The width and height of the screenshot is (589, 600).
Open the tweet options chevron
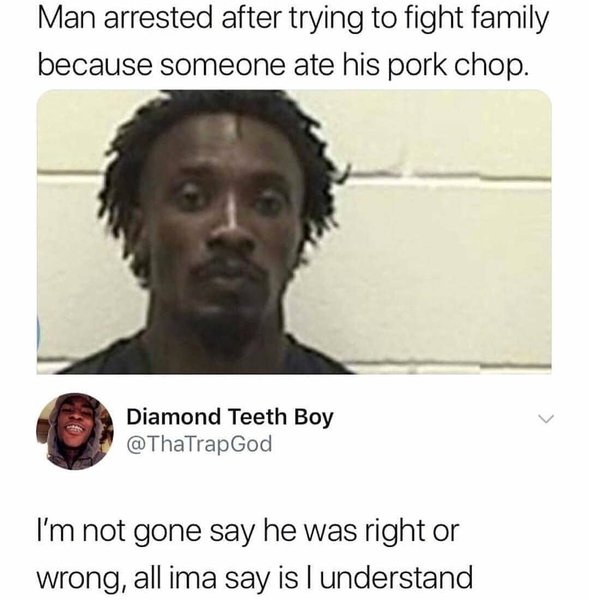[545, 419]
